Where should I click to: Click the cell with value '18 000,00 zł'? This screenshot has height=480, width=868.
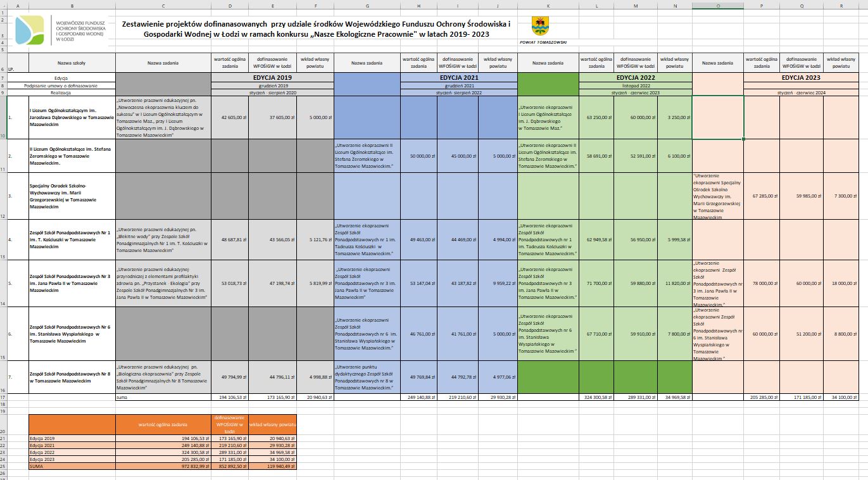[x=841, y=282]
